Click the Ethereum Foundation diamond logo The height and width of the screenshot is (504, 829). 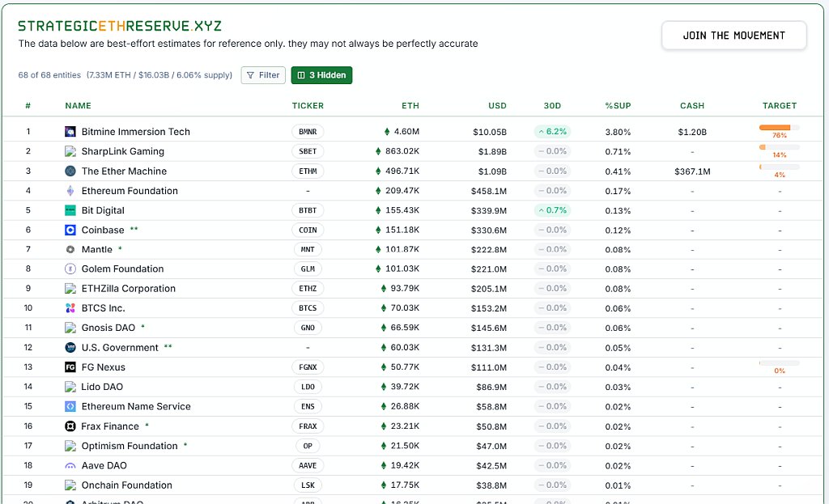tap(70, 191)
